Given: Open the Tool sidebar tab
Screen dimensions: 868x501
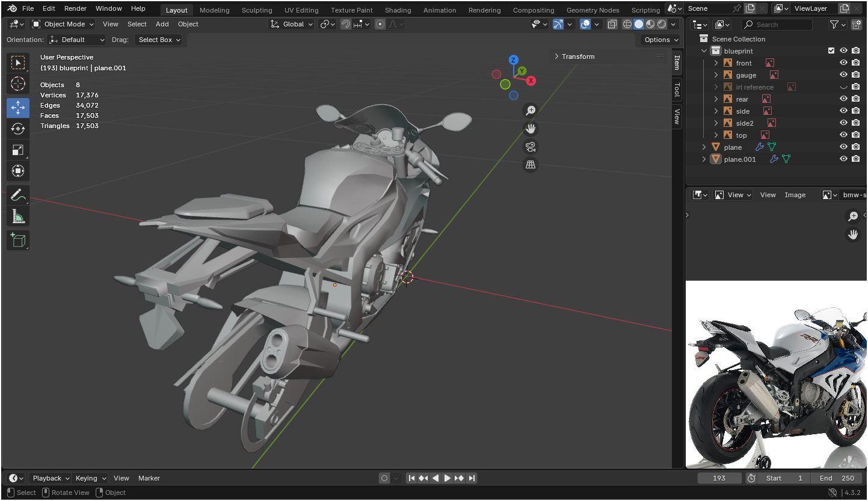Looking at the screenshot, I should tap(677, 90).
